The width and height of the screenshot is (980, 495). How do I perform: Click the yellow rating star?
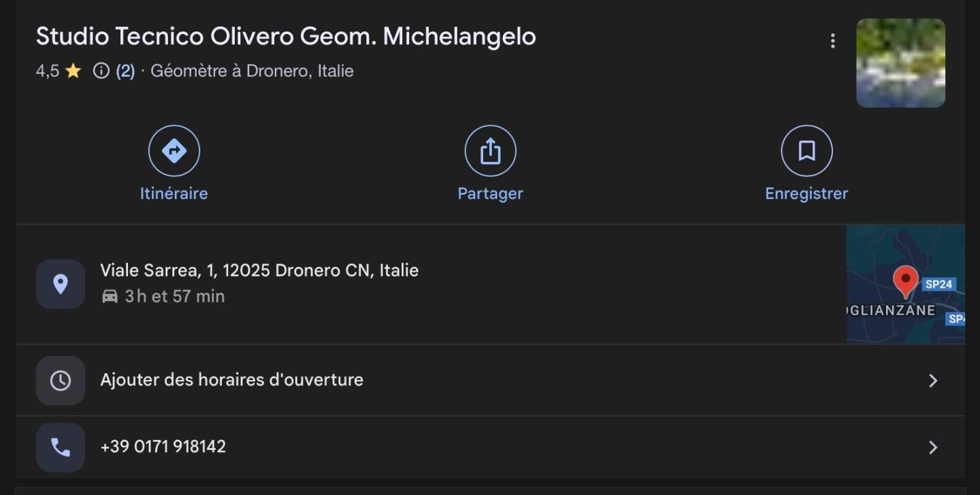pyautogui.click(x=73, y=71)
